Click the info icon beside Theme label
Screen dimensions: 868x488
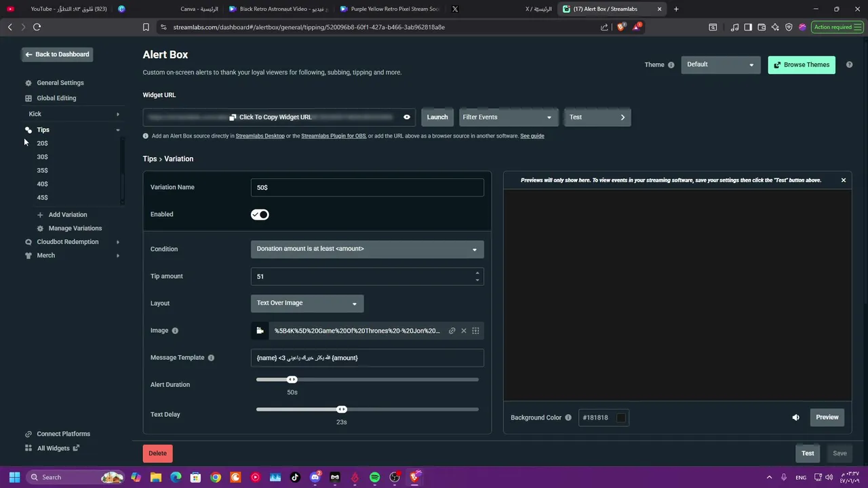671,65
